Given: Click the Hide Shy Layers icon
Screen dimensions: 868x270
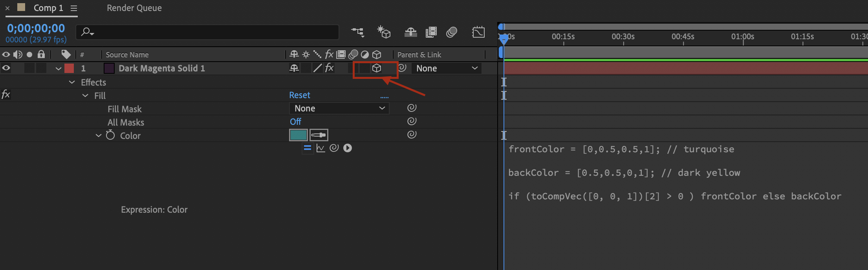Looking at the screenshot, I should click(x=410, y=32).
